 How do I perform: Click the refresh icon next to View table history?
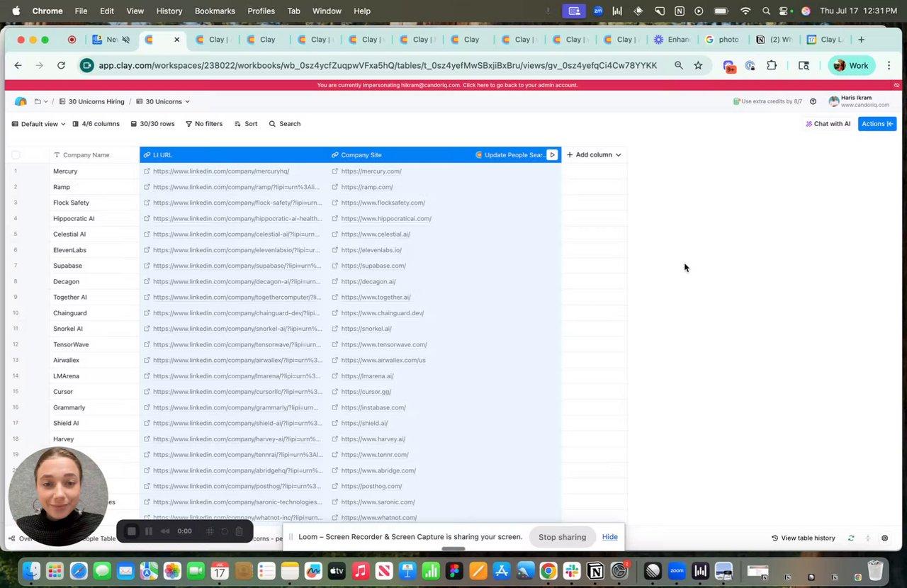[851, 538]
